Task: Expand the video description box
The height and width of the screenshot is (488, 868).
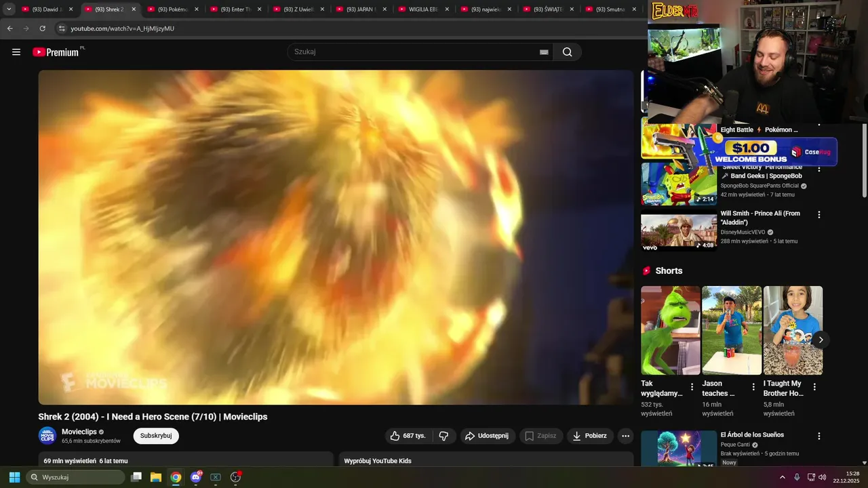Action: pos(186,460)
